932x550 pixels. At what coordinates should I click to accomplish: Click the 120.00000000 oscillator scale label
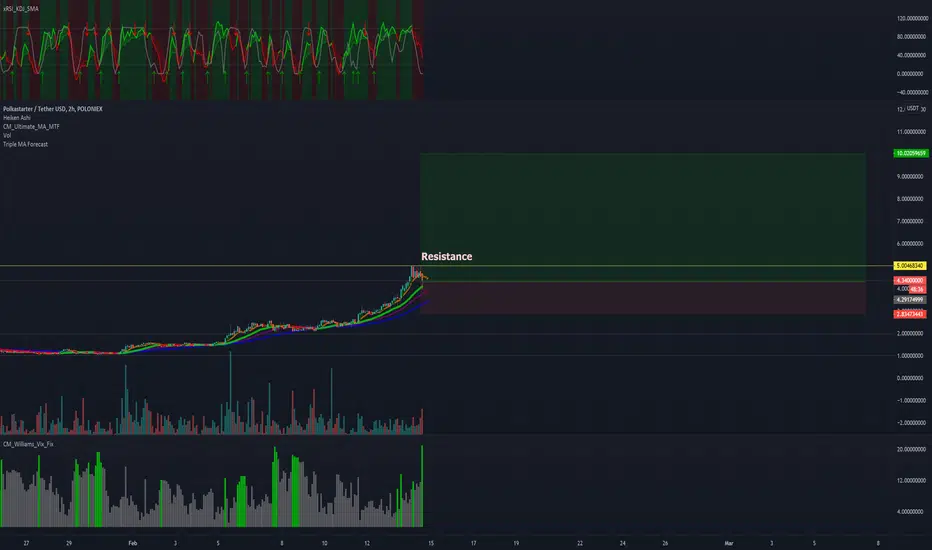(x=911, y=18)
